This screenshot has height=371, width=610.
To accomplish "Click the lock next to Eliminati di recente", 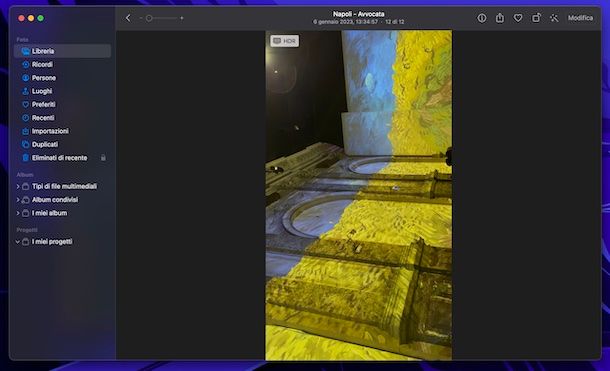I will pos(103,158).
